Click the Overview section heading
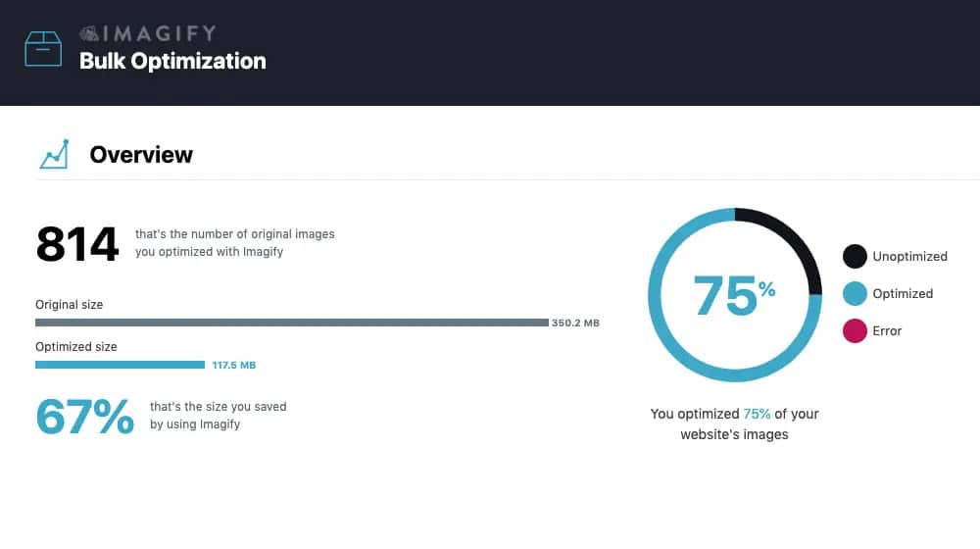The width and height of the screenshot is (980, 549). tap(141, 155)
